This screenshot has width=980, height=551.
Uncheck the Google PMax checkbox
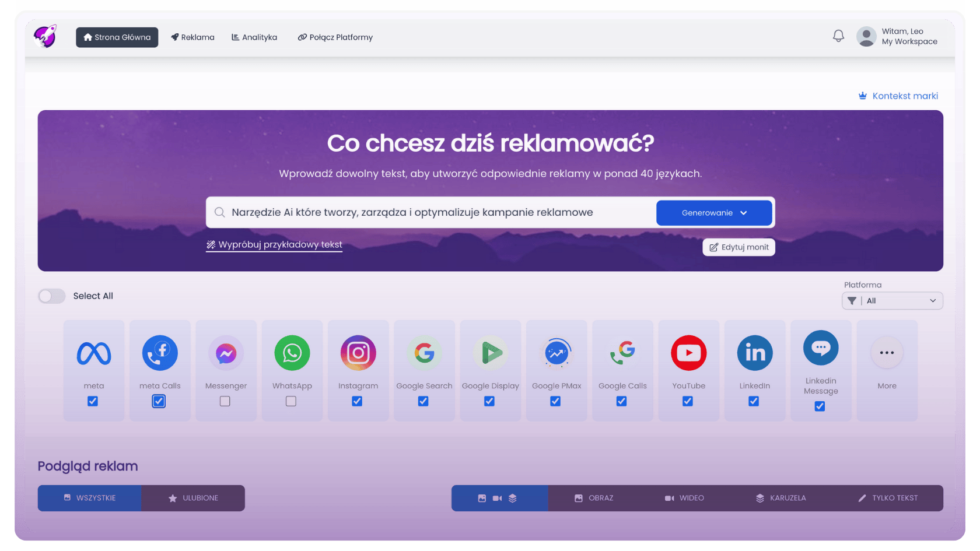click(x=555, y=401)
